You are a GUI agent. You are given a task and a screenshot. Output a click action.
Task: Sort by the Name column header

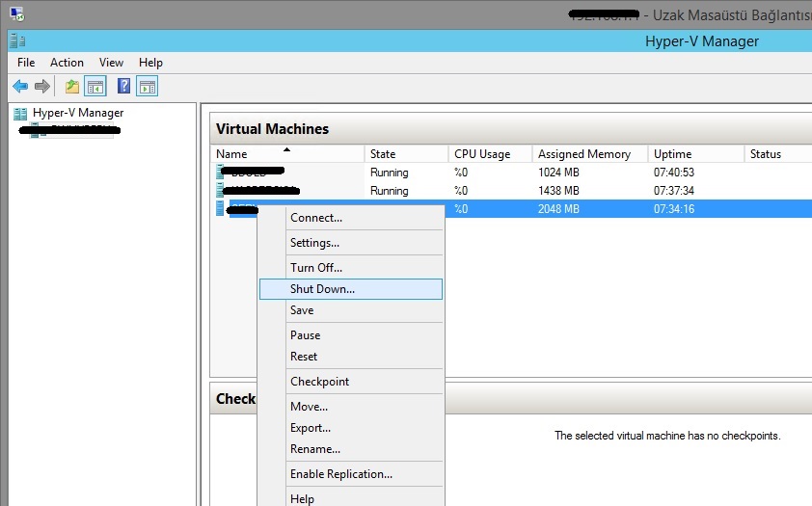pos(287,153)
